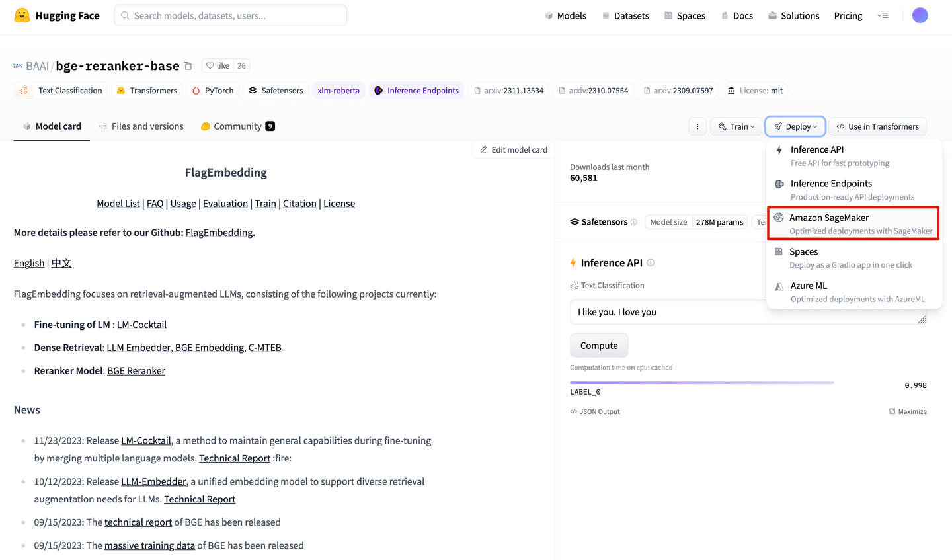Image resolution: width=952 pixels, height=560 pixels.
Task: Maximize the inference widget
Action: (x=908, y=411)
